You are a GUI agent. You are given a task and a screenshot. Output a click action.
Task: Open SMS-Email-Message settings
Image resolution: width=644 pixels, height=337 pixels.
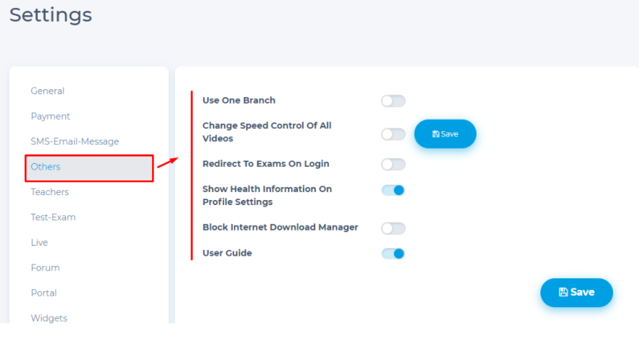tap(75, 142)
